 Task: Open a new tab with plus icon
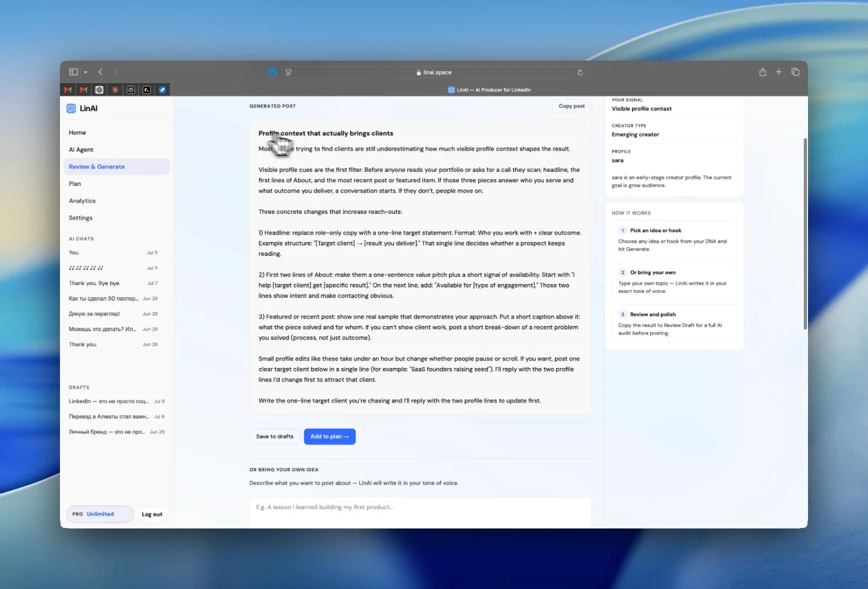pos(779,72)
